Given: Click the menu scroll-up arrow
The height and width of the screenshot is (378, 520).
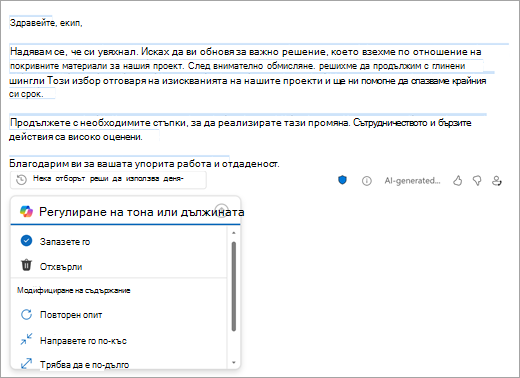Looking at the screenshot, I should click(x=234, y=233).
